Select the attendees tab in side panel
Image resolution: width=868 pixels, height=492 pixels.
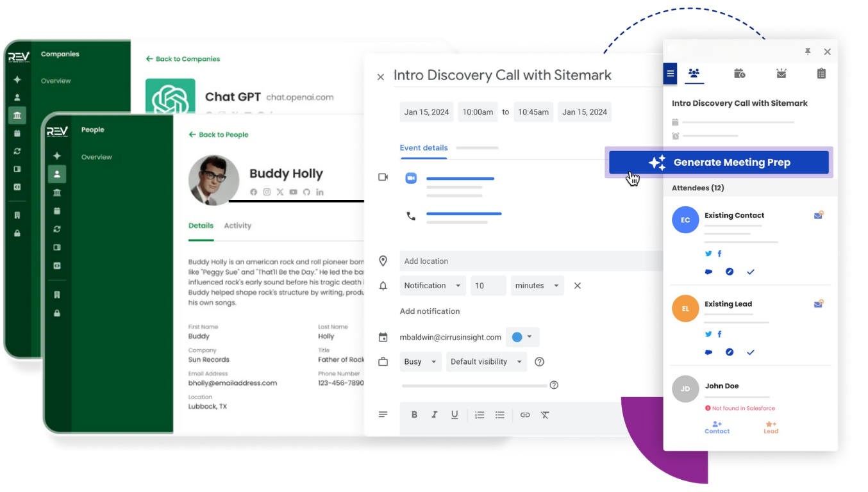(x=694, y=74)
